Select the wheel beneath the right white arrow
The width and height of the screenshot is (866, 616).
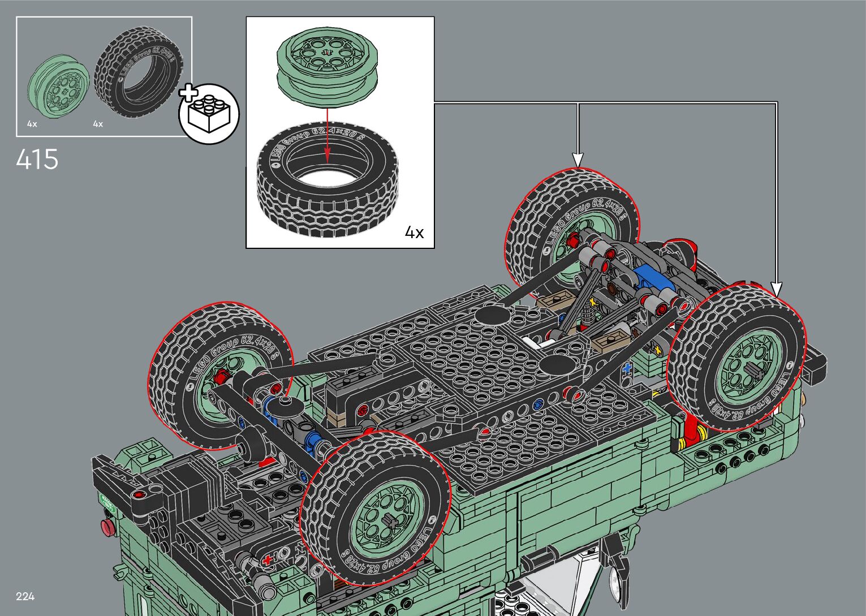pos(736,357)
